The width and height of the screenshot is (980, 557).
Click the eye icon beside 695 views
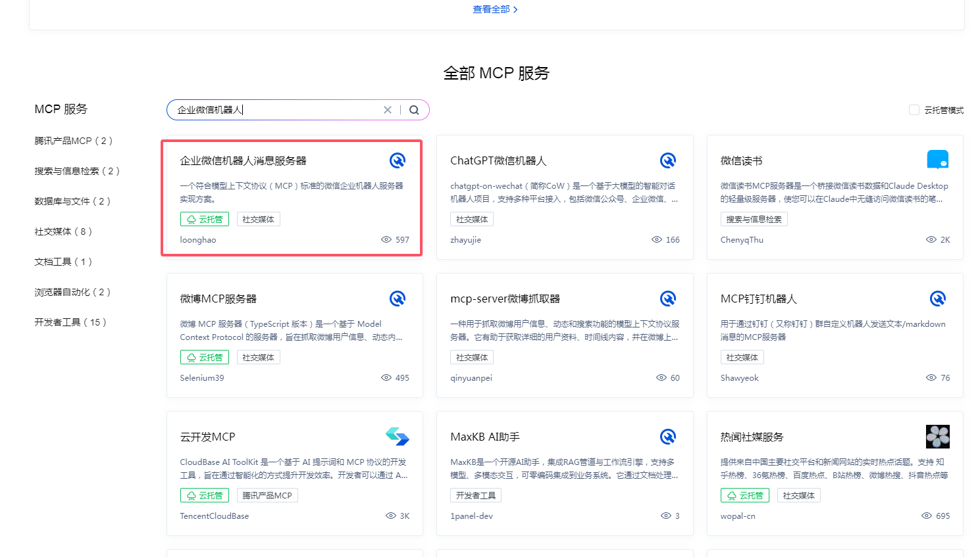(x=927, y=516)
